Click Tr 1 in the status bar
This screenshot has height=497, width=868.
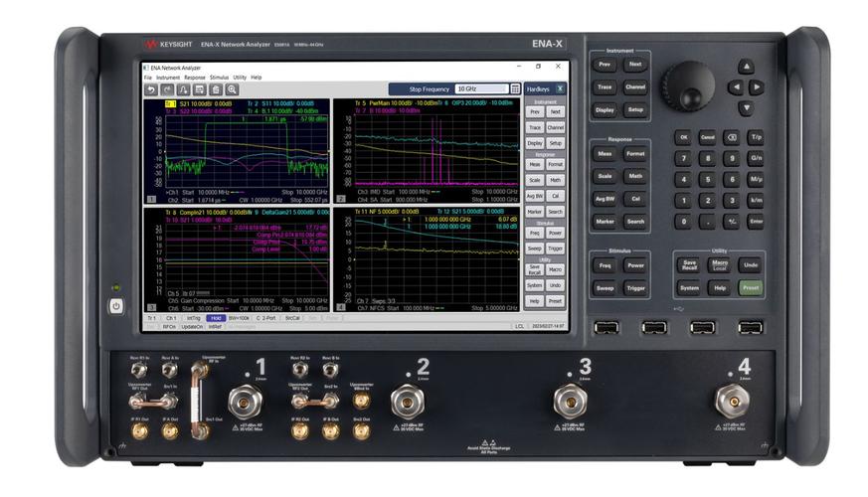[152, 318]
